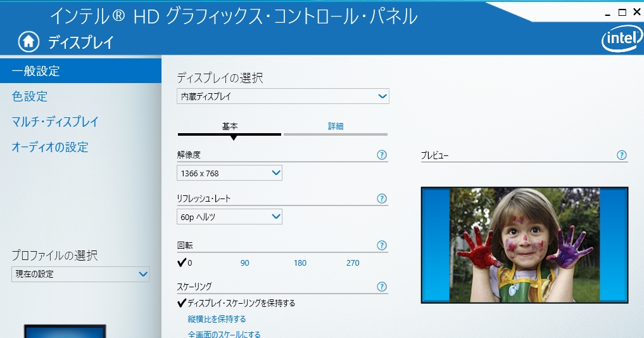Select rotation 180
644x338 pixels.
click(x=300, y=263)
